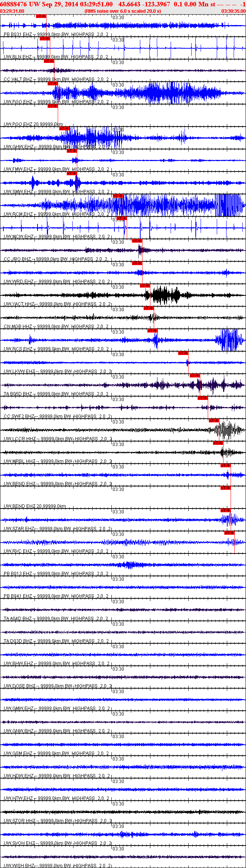Select the 'CC JRO BHZ' station label
Viewport: 246px width, 868px height.
click(18, 259)
